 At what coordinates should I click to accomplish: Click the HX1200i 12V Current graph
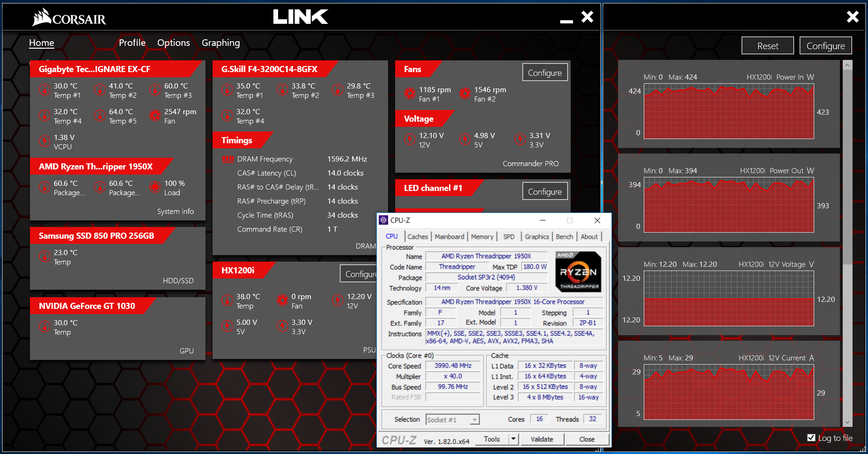[729, 392]
